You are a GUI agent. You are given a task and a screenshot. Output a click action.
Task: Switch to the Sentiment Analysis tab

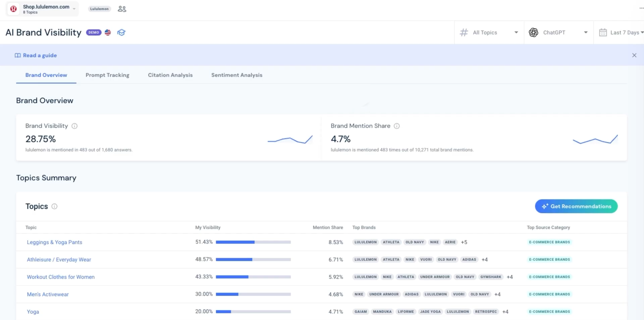[237, 75]
